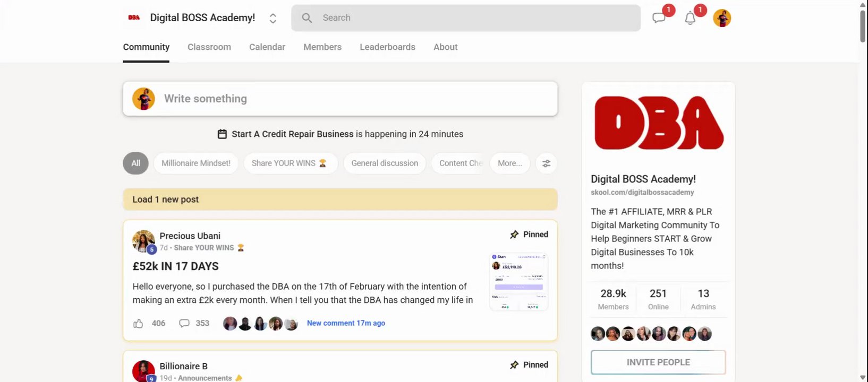This screenshot has width=868, height=382.
Task: Open comments icon on £52k post
Action: click(x=184, y=323)
